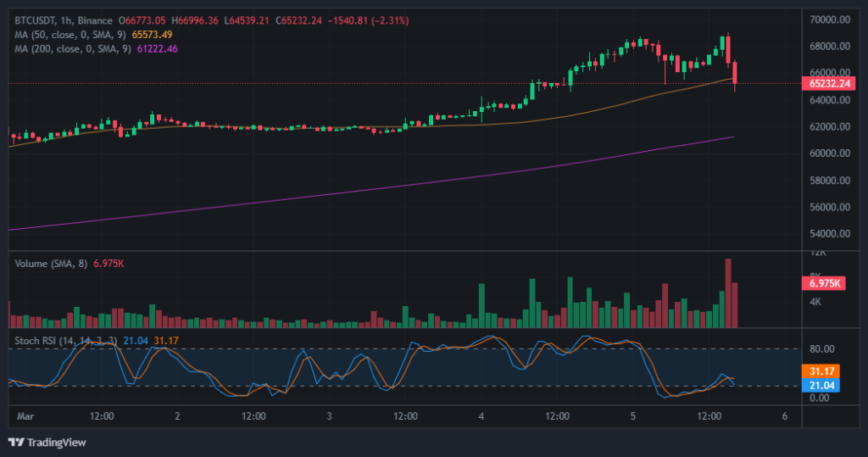Click the close value C65232.24
Viewport: 868px width, 457px height.
pyautogui.click(x=298, y=20)
